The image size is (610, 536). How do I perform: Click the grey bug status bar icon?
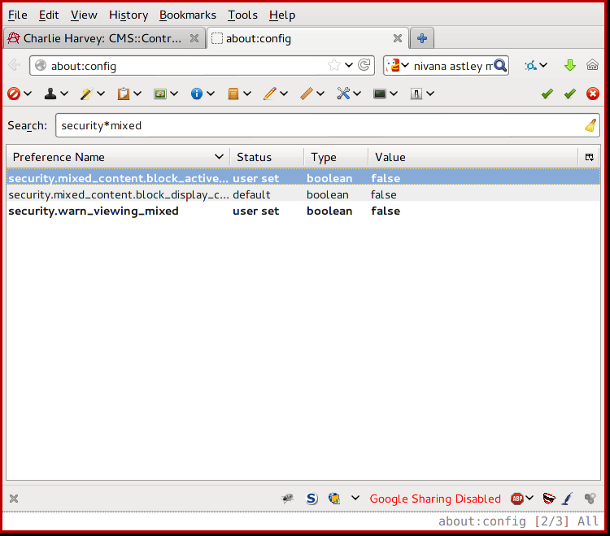[288, 498]
